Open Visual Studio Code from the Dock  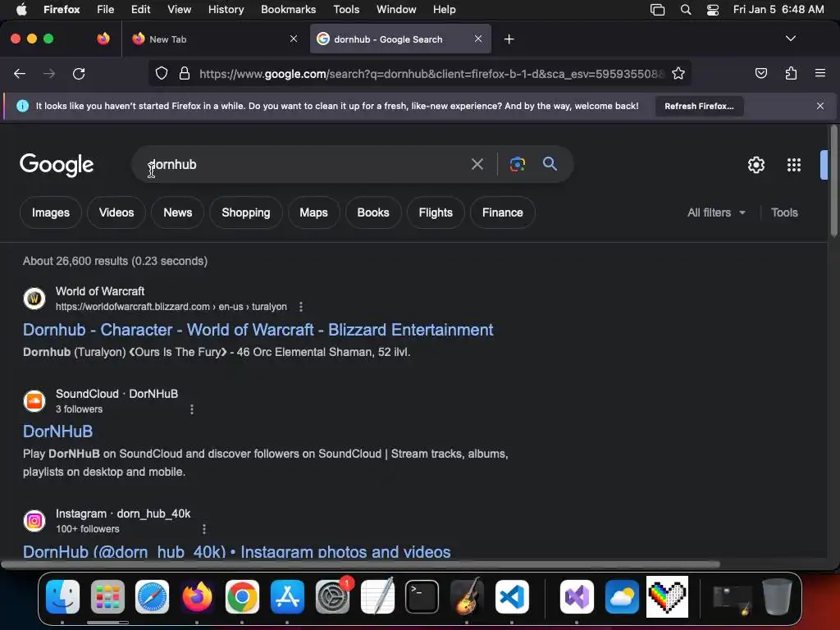coord(512,596)
